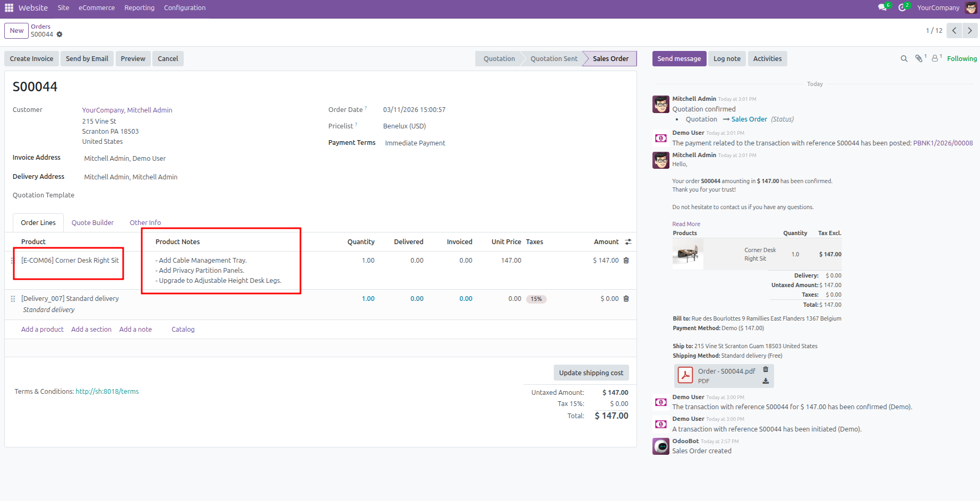Open attachments via the paperclip icon
Image resolution: width=980 pixels, height=501 pixels.
(x=918, y=59)
